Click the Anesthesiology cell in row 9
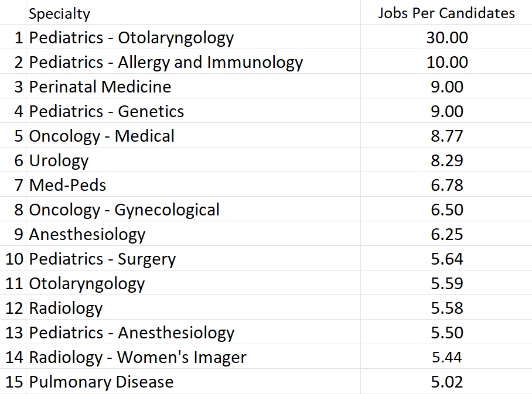 193,234
